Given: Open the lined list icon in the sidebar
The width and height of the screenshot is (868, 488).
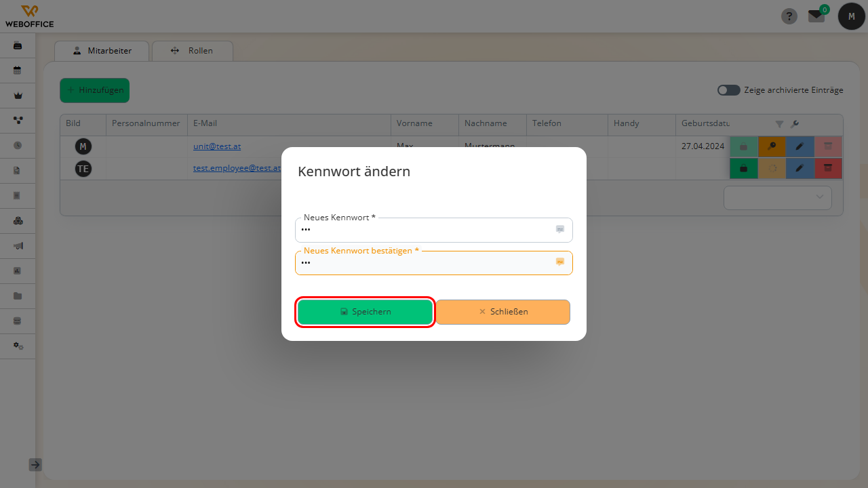Looking at the screenshot, I should click(x=18, y=195).
